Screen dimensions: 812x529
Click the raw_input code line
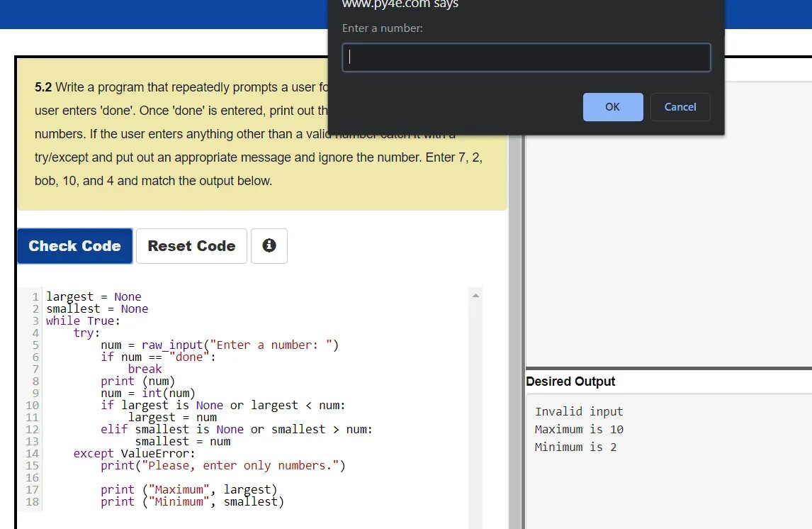click(220, 345)
